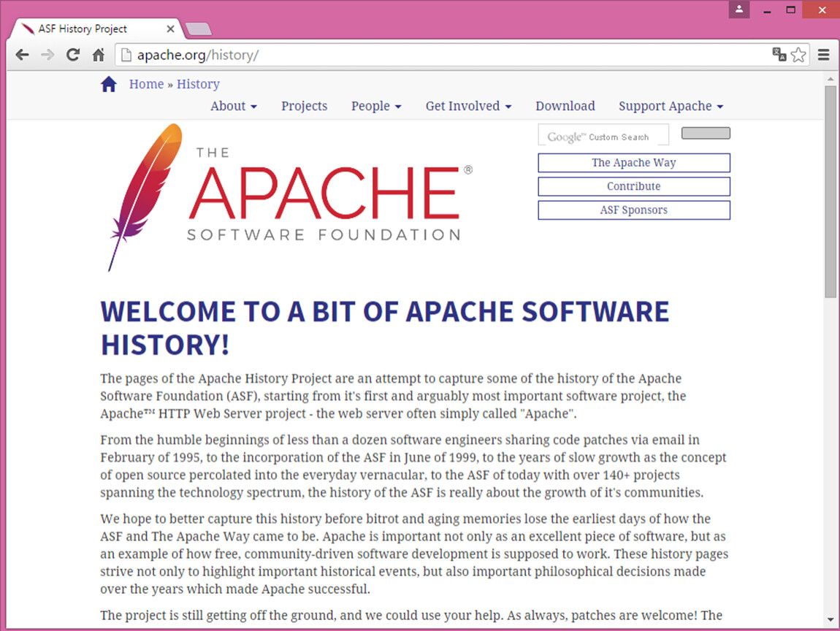Click the vertical scrollbar thumb
This screenshot has height=631, width=840.
pos(831,190)
